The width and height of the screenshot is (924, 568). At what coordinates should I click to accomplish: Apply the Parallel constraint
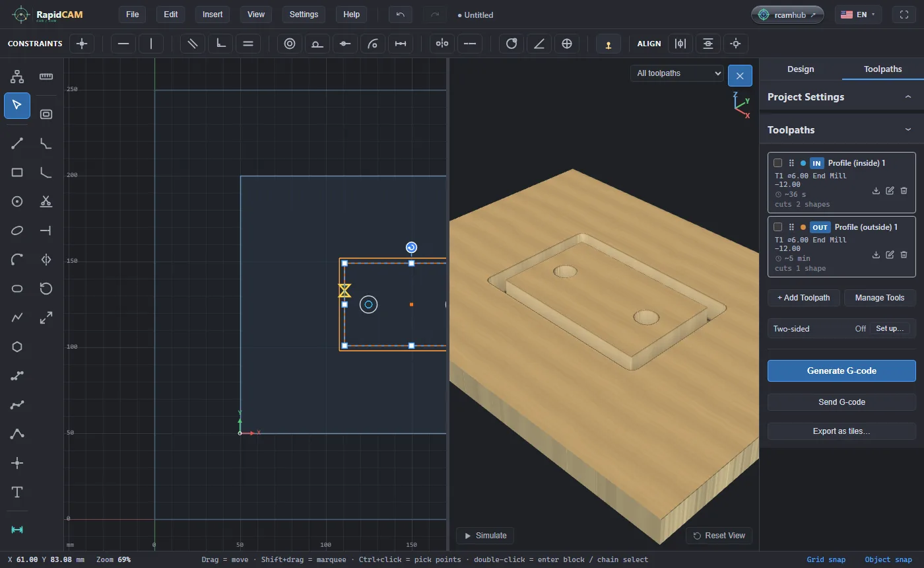193,44
